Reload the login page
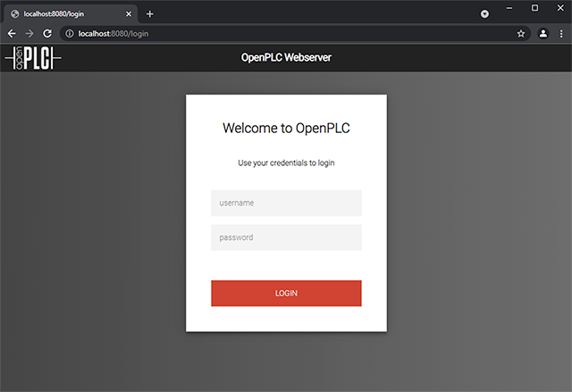 [49, 33]
